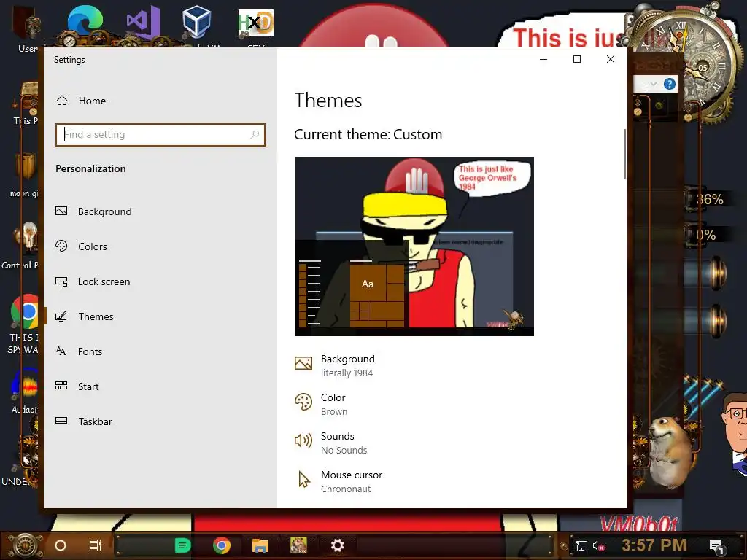747x560 pixels.
Task: Open Chrome from the taskbar
Action: click(x=222, y=545)
